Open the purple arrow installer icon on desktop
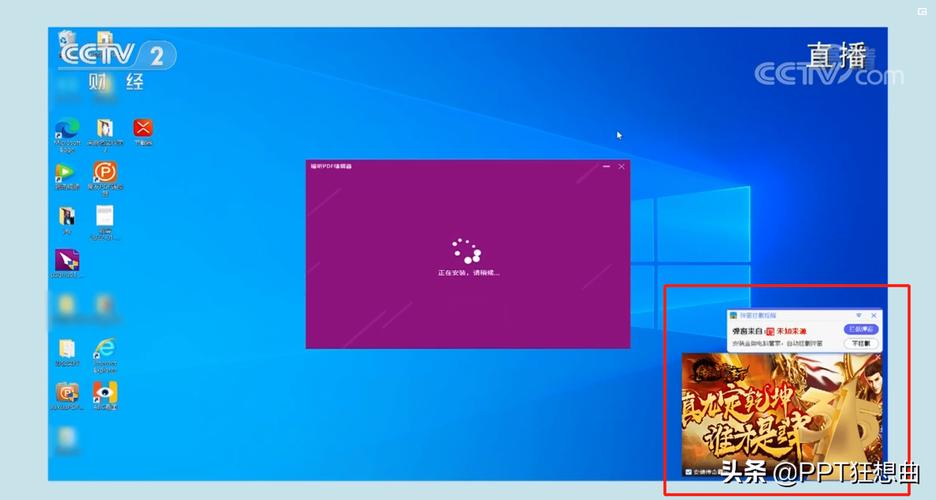Screen dimensions: 936x500 tap(67, 264)
